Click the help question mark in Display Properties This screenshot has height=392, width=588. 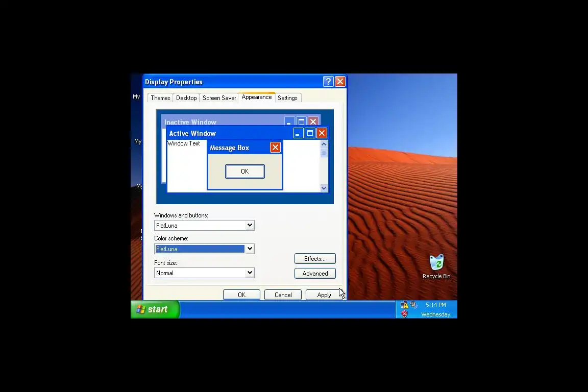(x=328, y=81)
